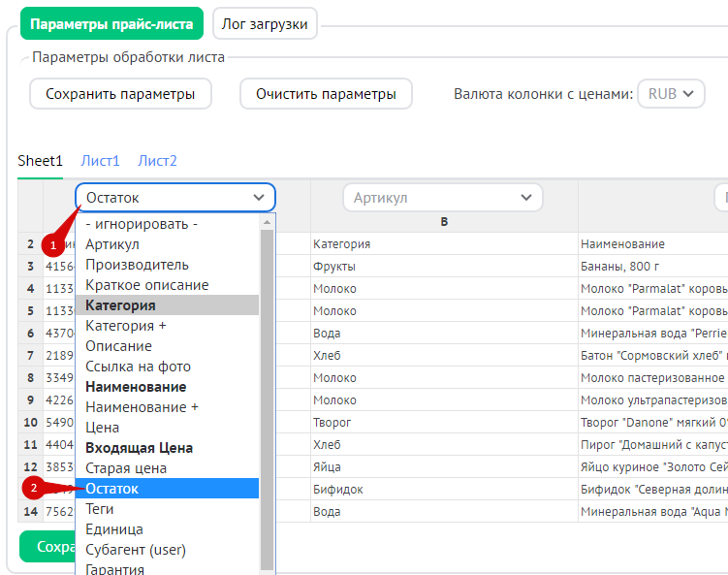Choose Теги option from the dropdown
The width and height of the screenshot is (728, 575).
coord(100,509)
